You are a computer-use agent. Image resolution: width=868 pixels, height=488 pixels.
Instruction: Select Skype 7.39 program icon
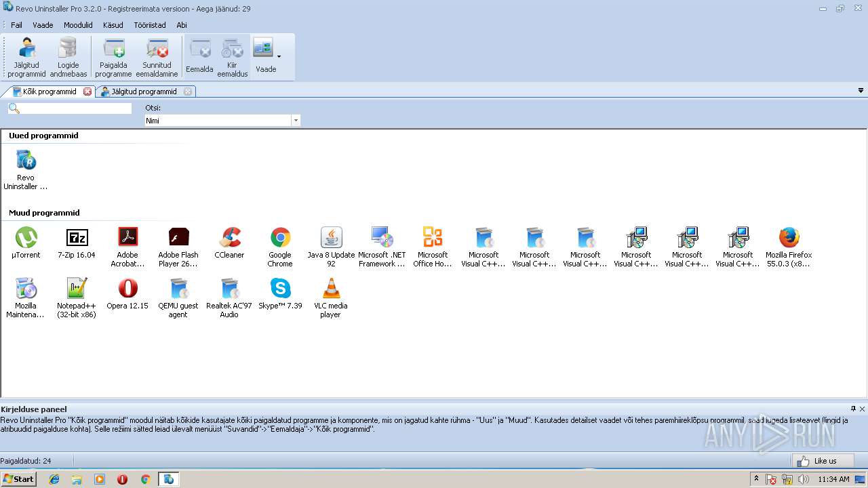[x=280, y=294]
